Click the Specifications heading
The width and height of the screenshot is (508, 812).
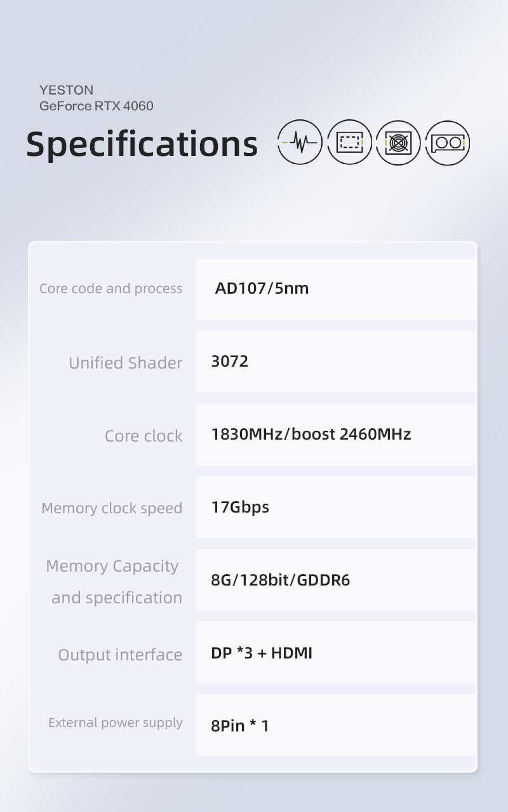click(142, 143)
